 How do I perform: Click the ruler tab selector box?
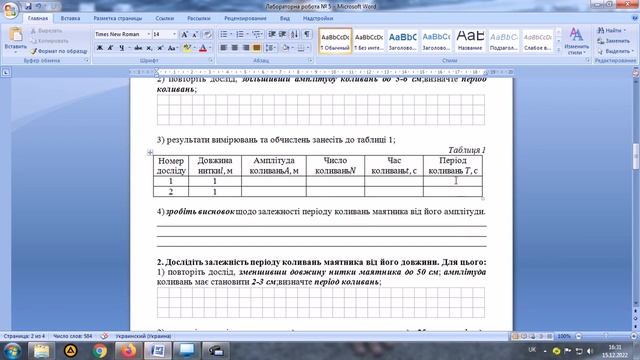click(6, 73)
